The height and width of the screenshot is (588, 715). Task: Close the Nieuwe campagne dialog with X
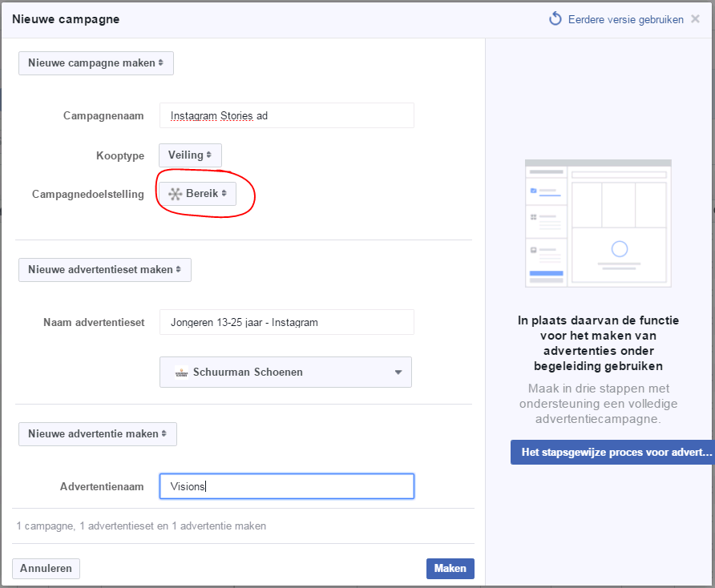695,18
